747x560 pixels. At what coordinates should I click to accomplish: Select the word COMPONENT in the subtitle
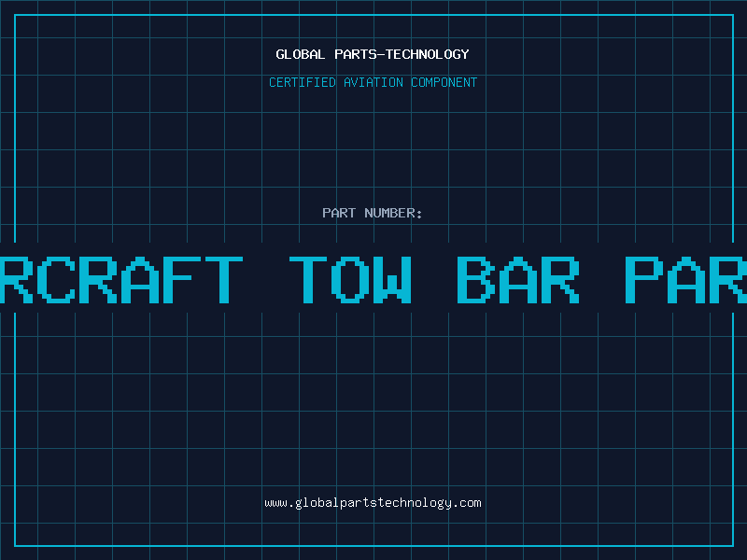point(444,82)
